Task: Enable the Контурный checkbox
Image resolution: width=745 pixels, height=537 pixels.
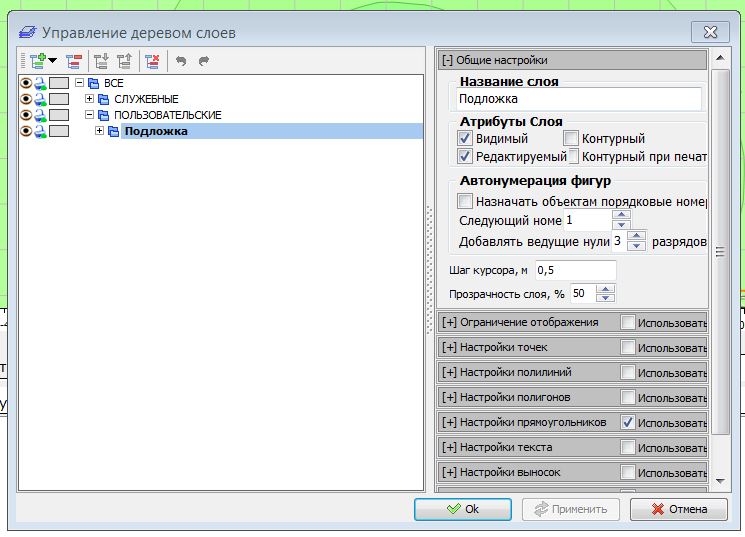Action: click(x=571, y=139)
